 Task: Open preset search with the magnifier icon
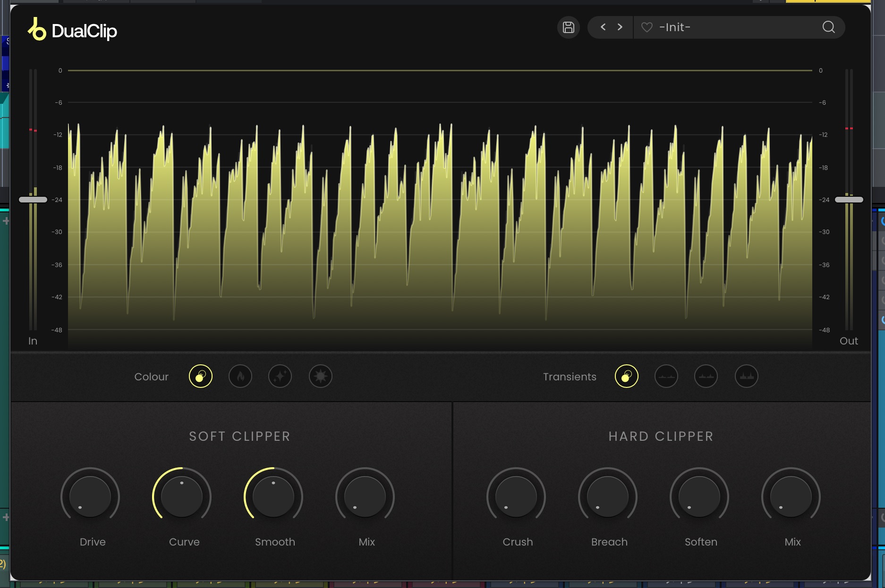[828, 27]
